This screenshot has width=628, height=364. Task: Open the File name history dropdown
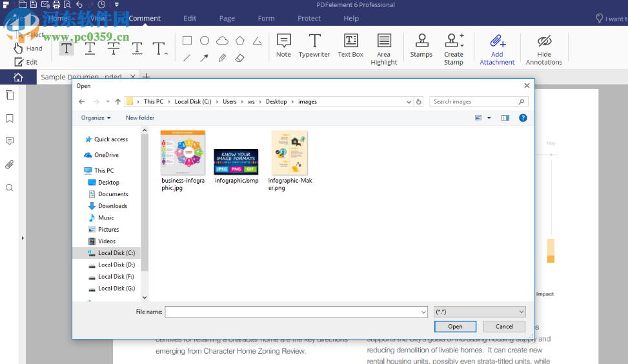[423, 312]
